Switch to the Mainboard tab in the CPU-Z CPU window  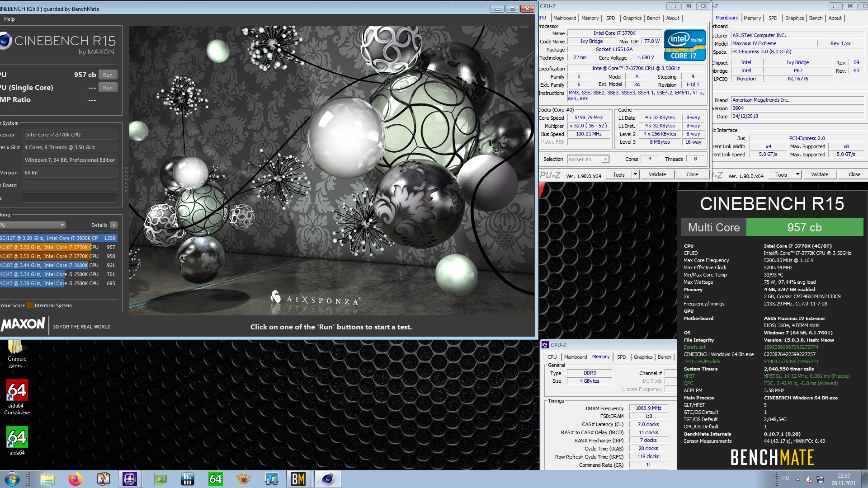565,18
